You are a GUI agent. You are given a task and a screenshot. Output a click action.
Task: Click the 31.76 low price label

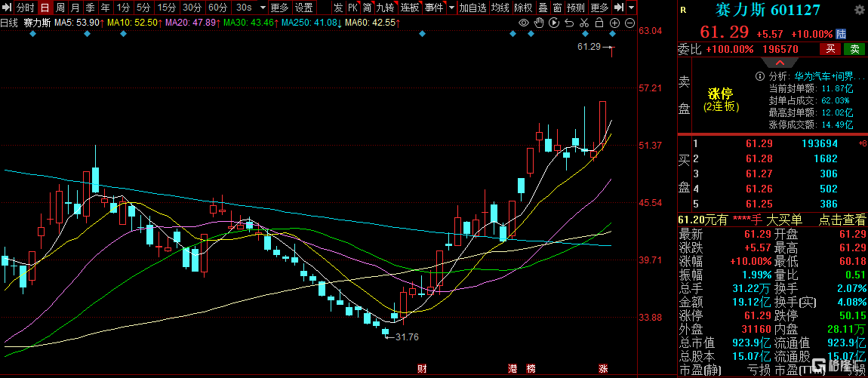point(406,337)
